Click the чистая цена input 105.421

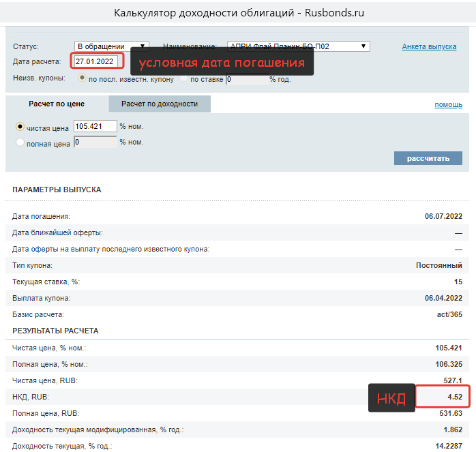coord(95,126)
